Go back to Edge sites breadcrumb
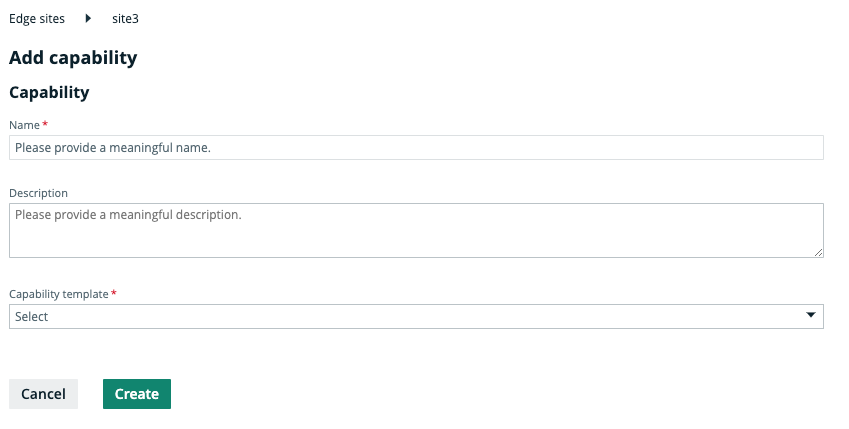The height and width of the screenshot is (429, 849). (x=37, y=19)
